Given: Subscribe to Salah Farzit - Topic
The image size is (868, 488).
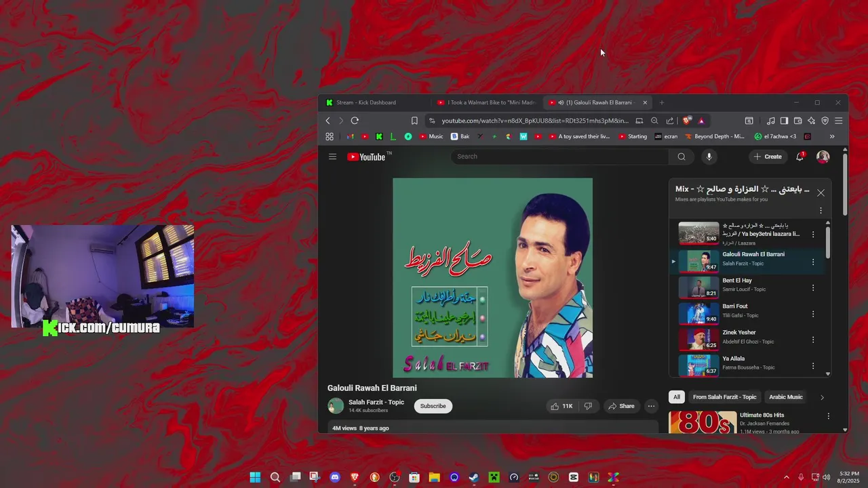Looking at the screenshot, I should [x=433, y=406].
